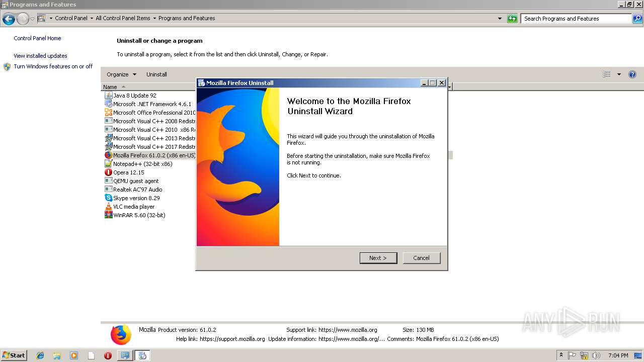Click the WinRAR icon in program list

(108, 215)
